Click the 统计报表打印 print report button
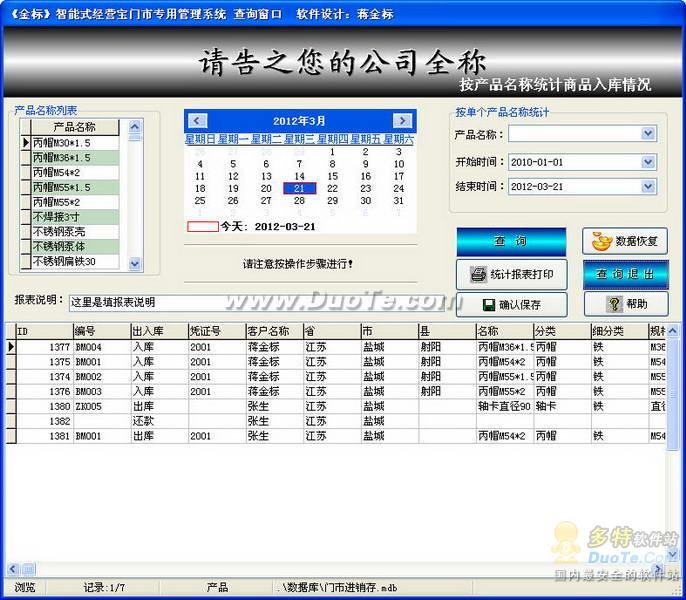The image size is (686, 600). pyautogui.click(x=511, y=274)
